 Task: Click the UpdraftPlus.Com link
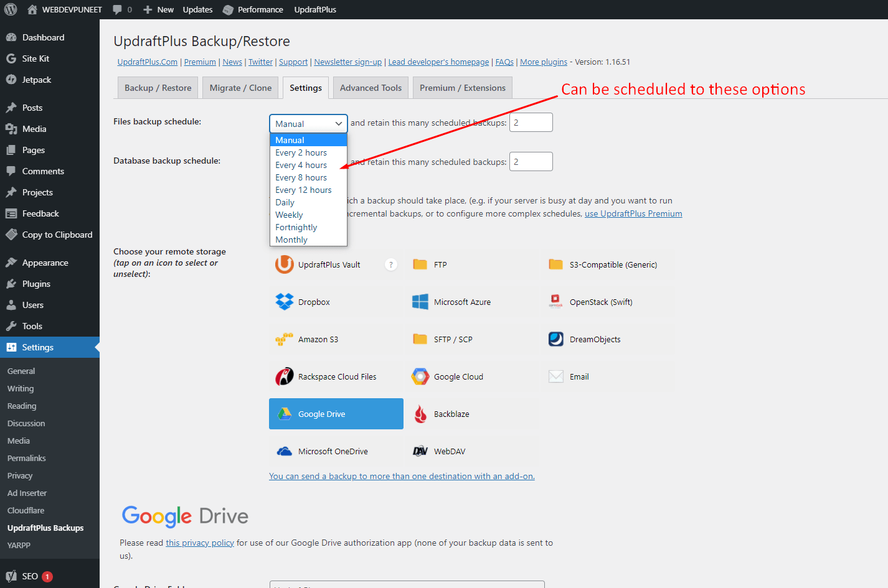point(148,62)
